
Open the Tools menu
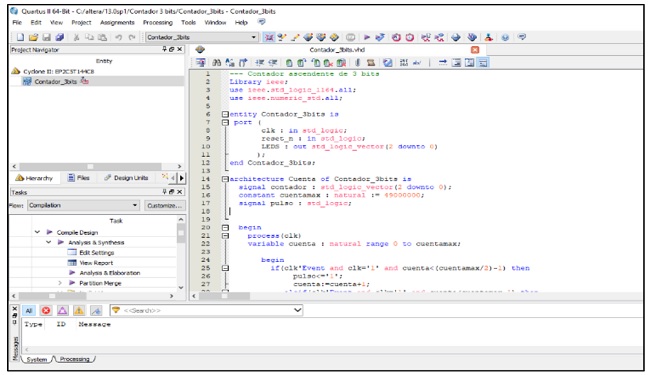pos(188,22)
